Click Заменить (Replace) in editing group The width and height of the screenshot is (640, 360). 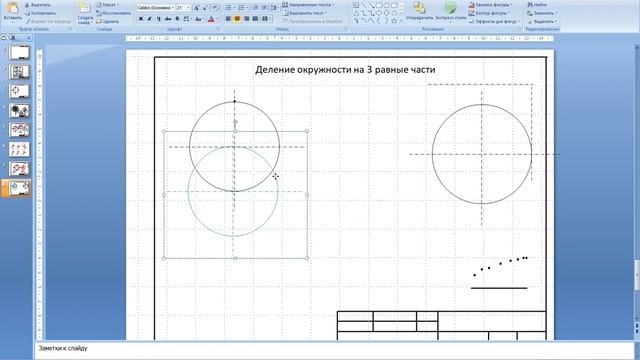point(542,13)
